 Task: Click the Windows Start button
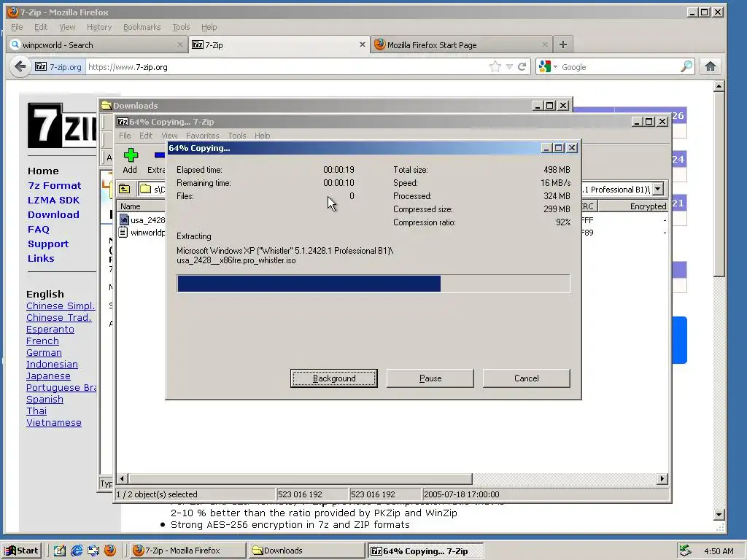click(21, 551)
